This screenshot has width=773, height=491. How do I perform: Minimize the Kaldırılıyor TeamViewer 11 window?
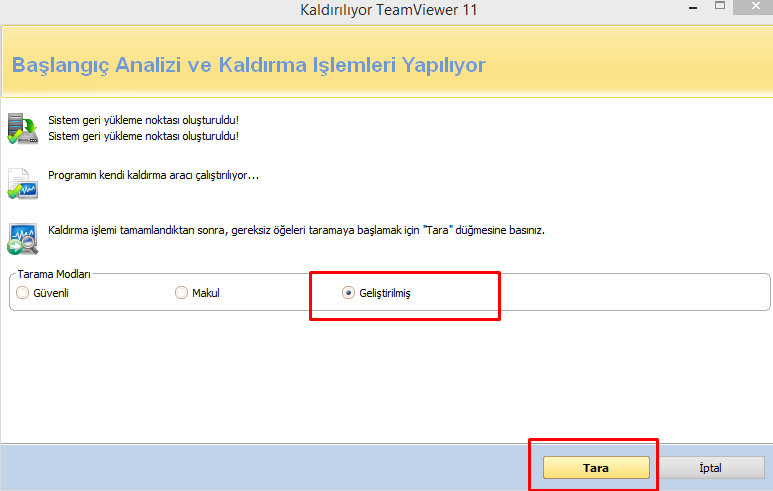coord(693,7)
